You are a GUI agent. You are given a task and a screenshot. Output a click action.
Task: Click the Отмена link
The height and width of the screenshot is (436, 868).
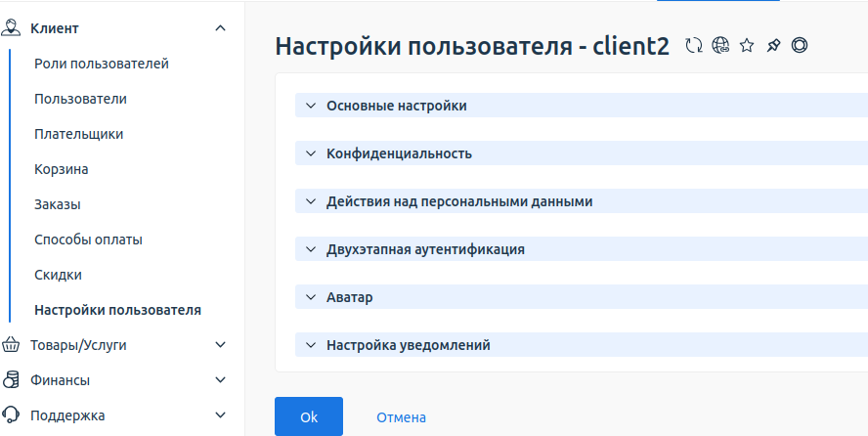coord(401,417)
